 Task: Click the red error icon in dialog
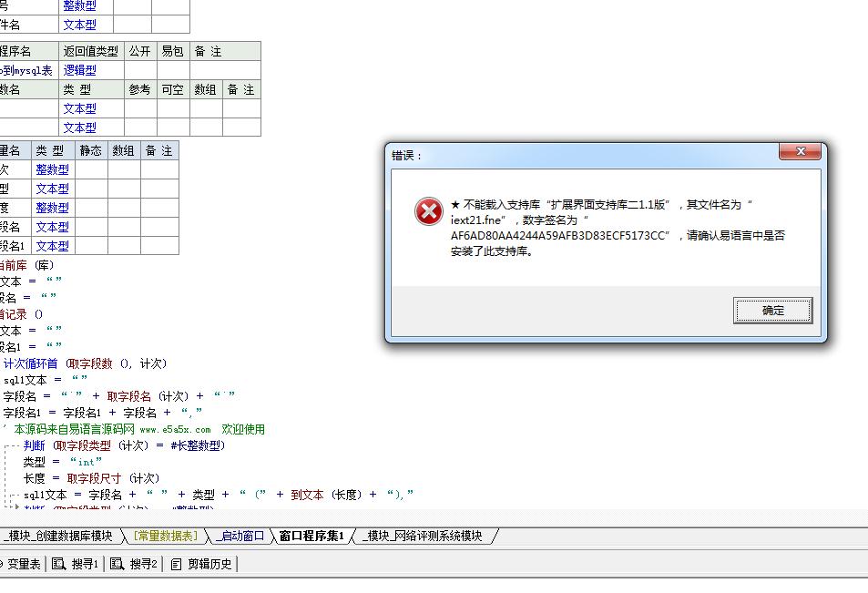(x=428, y=211)
